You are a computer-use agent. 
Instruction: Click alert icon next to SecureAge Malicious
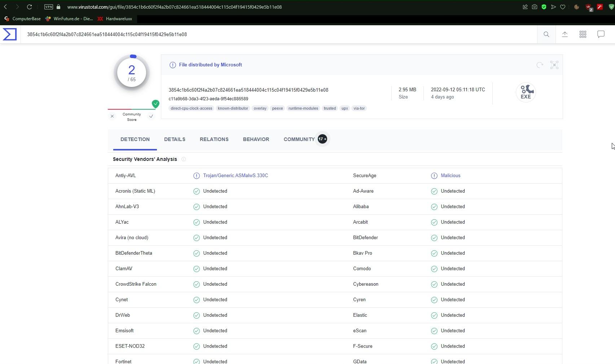pos(434,176)
